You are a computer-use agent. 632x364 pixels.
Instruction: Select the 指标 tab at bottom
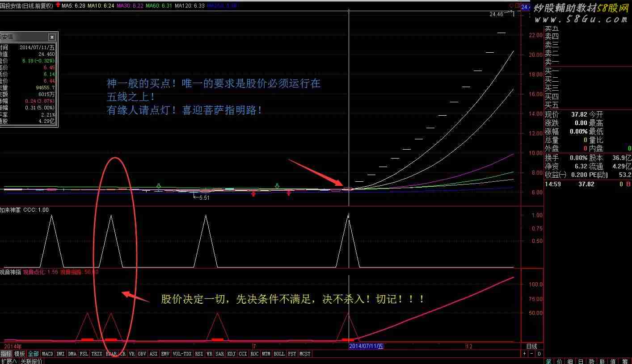click(x=6, y=354)
